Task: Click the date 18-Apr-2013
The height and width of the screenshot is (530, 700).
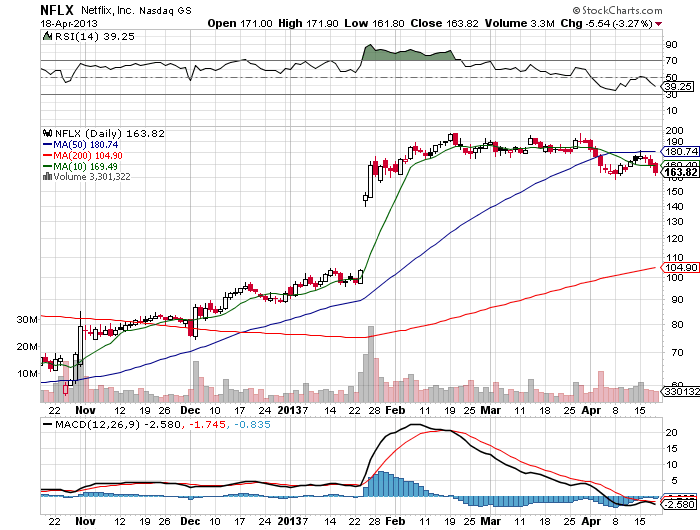Action: (69, 24)
